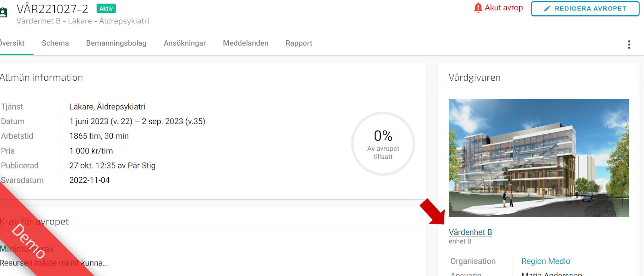Open the Region Medlo organisation link
Screen dimensions: 644x276
pyautogui.click(x=546, y=261)
